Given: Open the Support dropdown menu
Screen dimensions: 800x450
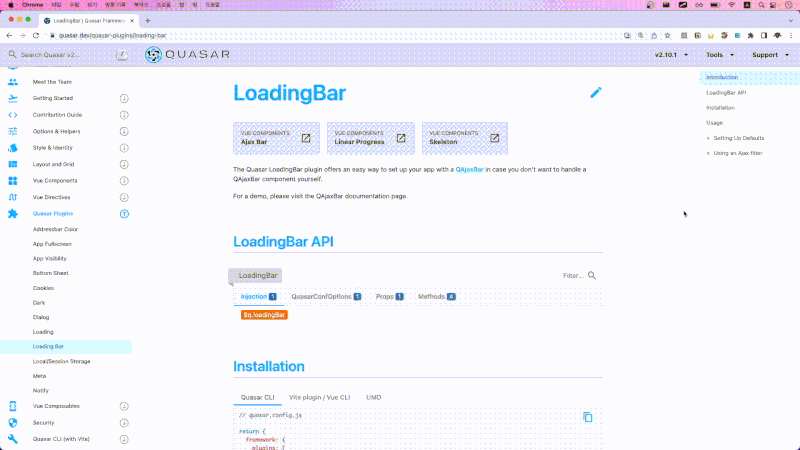Looking at the screenshot, I should tap(770, 55).
